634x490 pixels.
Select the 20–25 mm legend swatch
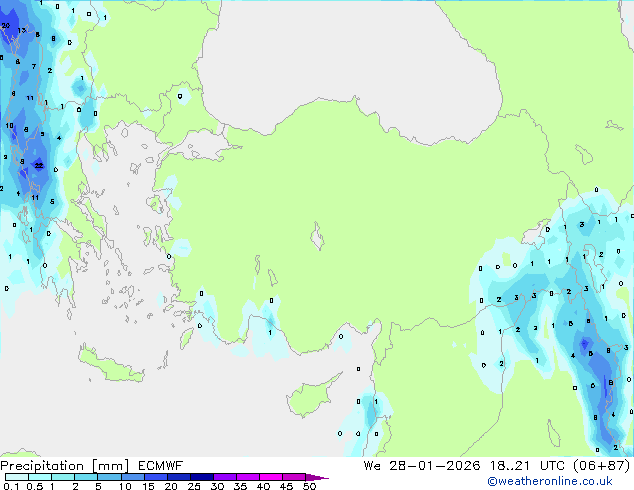[178, 477]
